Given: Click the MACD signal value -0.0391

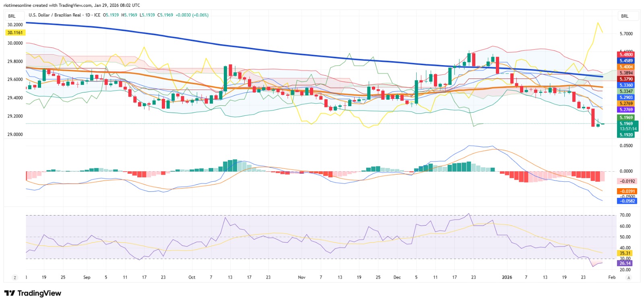Looking at the screenshot, I should (627, 191).
